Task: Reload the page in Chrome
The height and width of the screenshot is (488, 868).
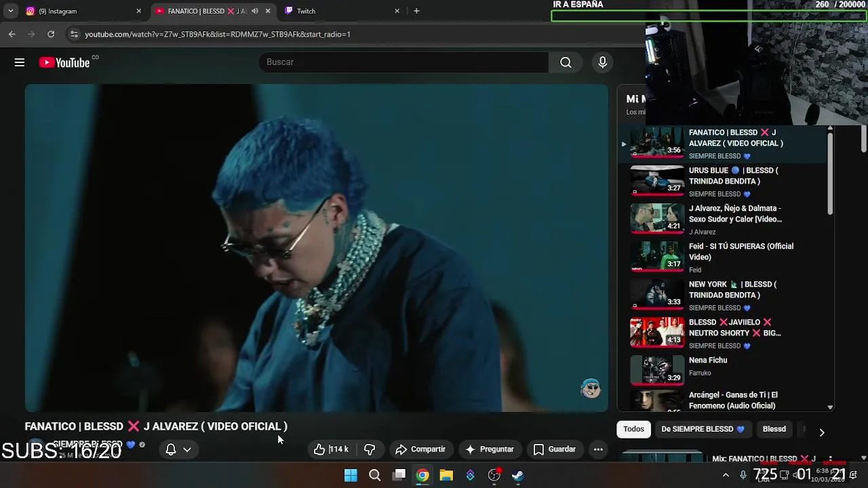Action: pyautogui.click(x=51, y=34)
